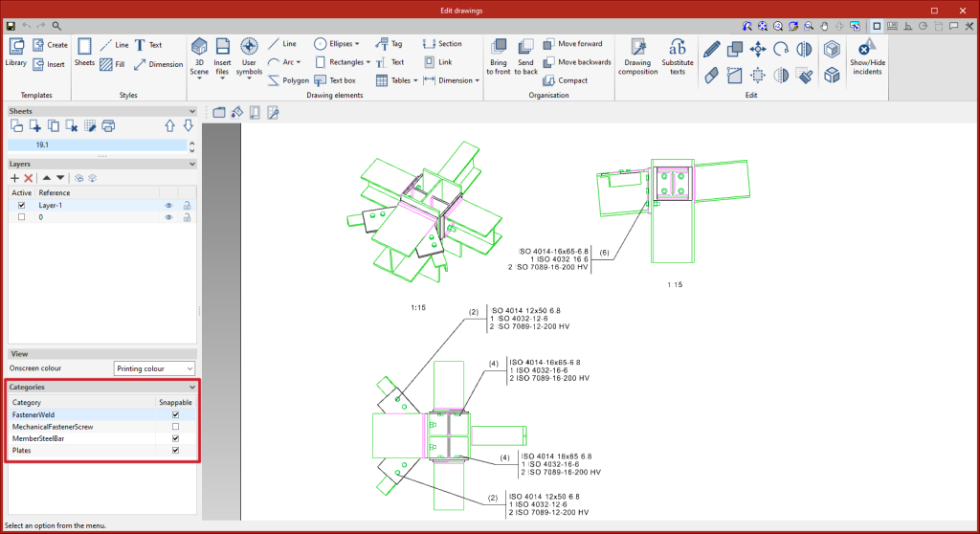Click Insert template button
Screen dimensions: 980x534
[49, 64]
